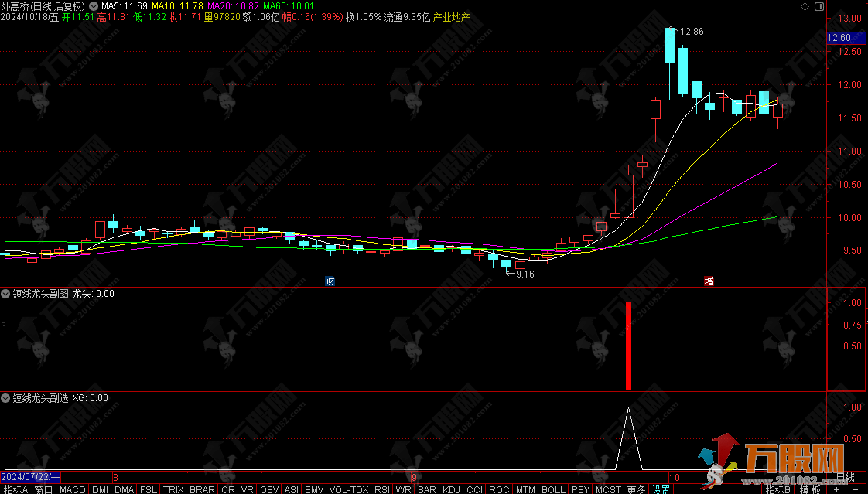
Task: Toggle the side panel icon at top right
Action: pyautogui.click(x=819, y=7)
